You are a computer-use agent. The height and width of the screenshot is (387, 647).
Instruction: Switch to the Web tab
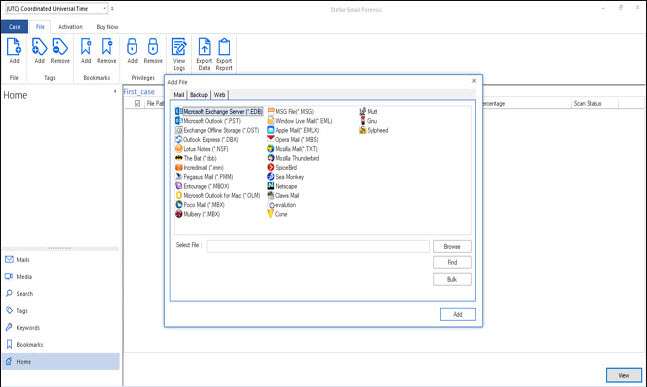220,95
